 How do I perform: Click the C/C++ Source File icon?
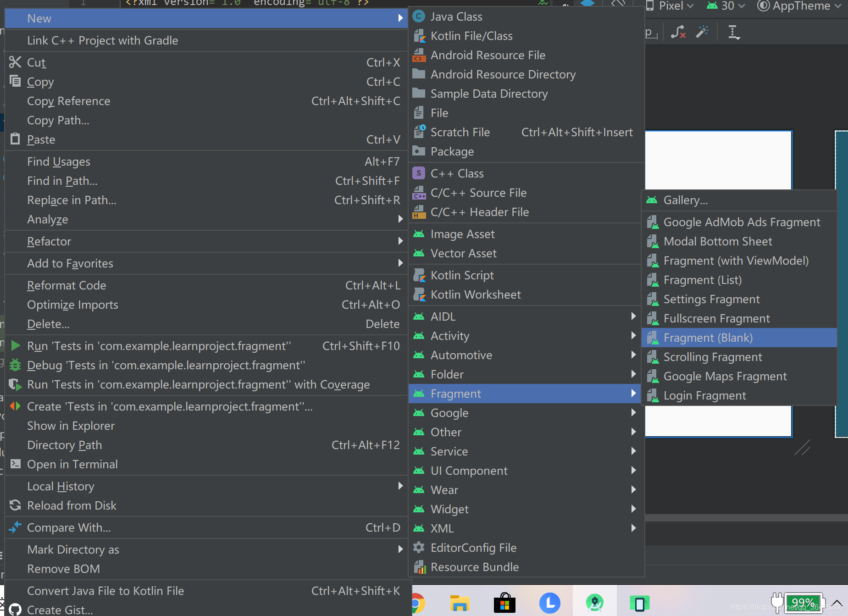[x=419, y=193]
